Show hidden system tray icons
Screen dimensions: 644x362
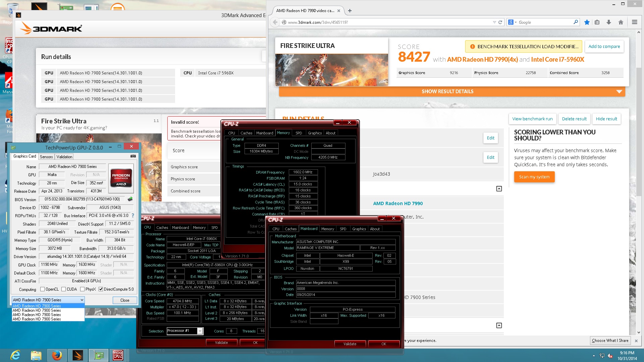pos(594,356)
